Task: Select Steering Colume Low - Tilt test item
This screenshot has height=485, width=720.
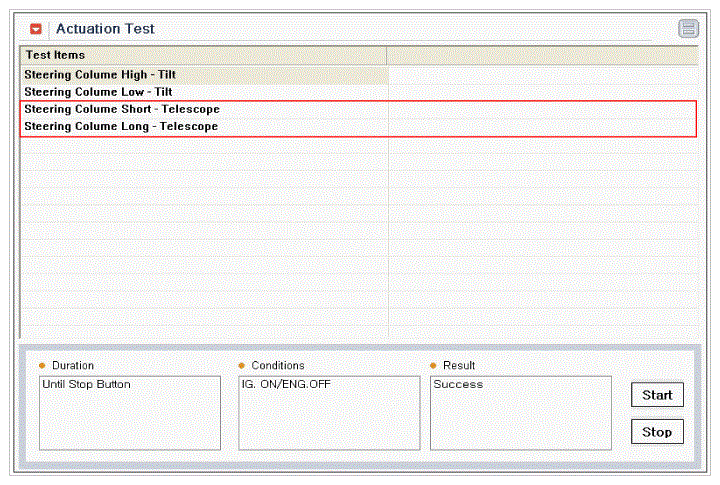Action: tap(98, 91)
